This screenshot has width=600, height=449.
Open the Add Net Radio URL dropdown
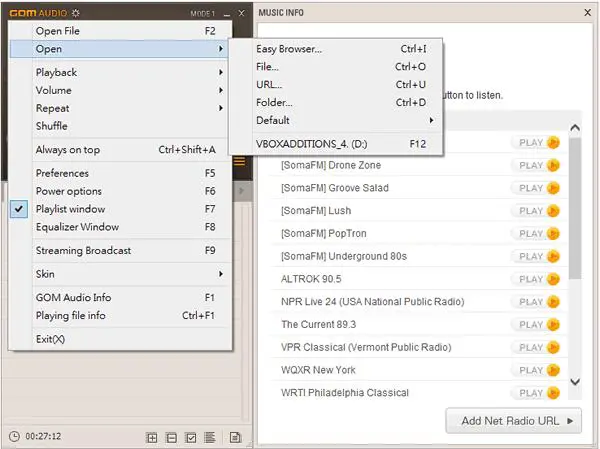pos(514,421)
